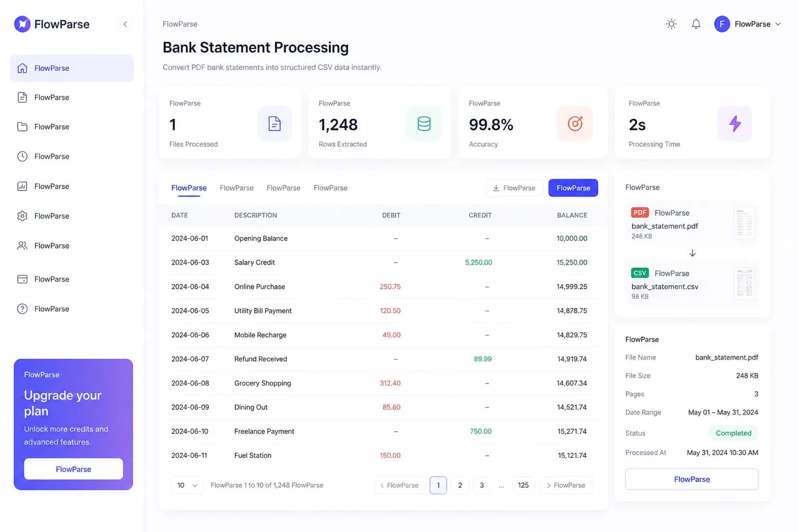798x532 pixels.
Task: Click the DATE column header
Action: coord(180,215)
